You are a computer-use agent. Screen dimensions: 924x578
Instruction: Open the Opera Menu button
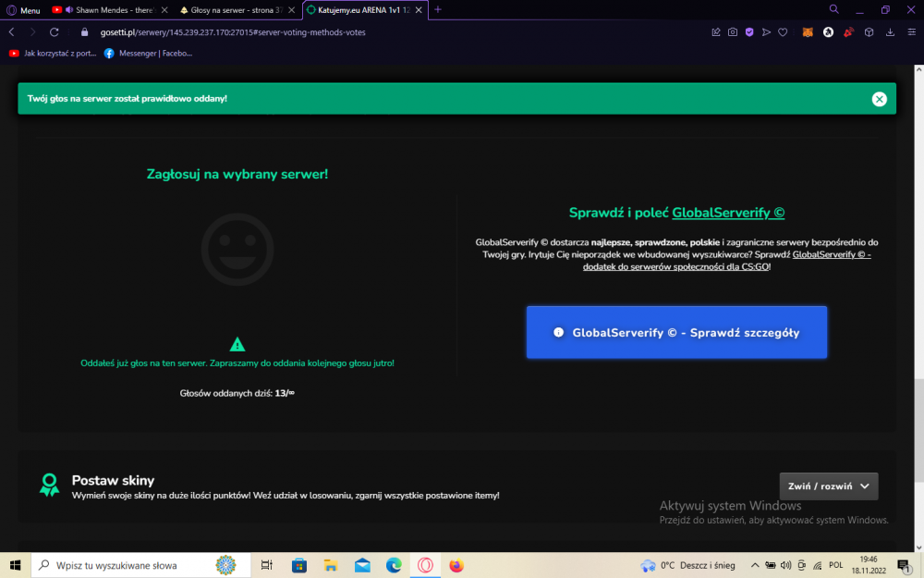tap(24, 10)
